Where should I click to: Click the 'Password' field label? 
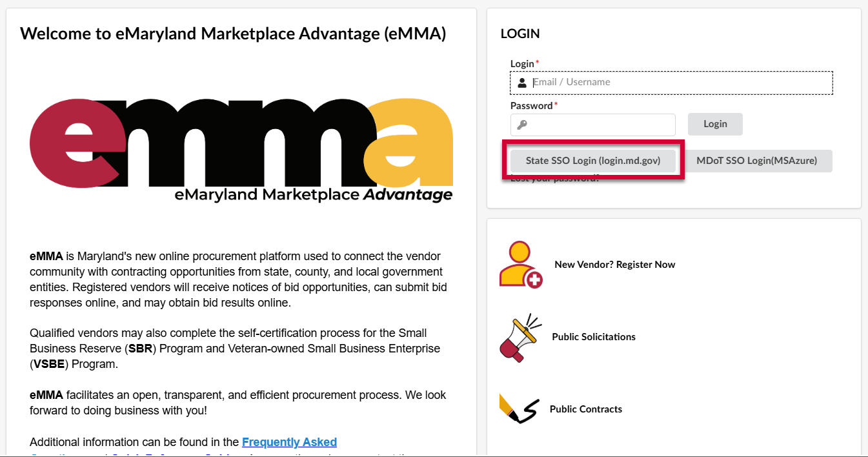point(531,105)
